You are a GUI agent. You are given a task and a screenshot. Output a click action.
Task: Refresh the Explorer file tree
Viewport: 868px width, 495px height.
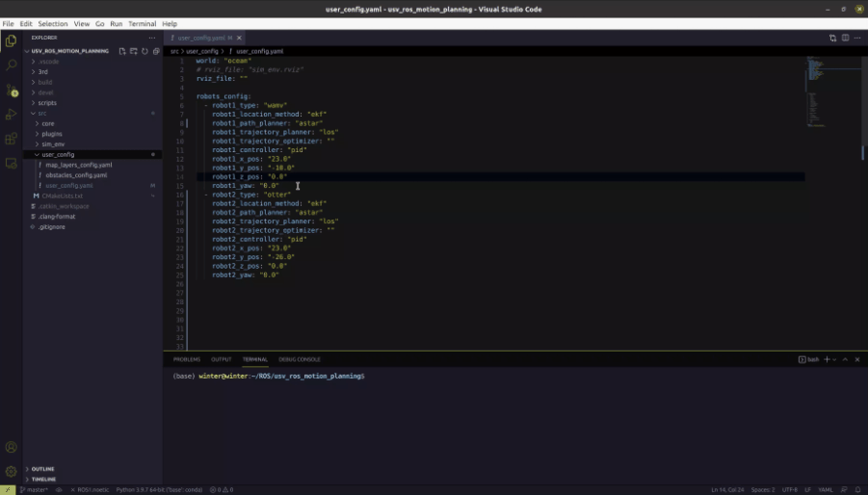(x=145, y=51)
